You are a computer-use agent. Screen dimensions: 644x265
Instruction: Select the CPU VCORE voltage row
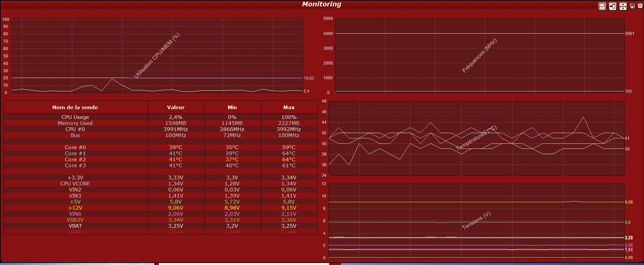coord(75,184)
